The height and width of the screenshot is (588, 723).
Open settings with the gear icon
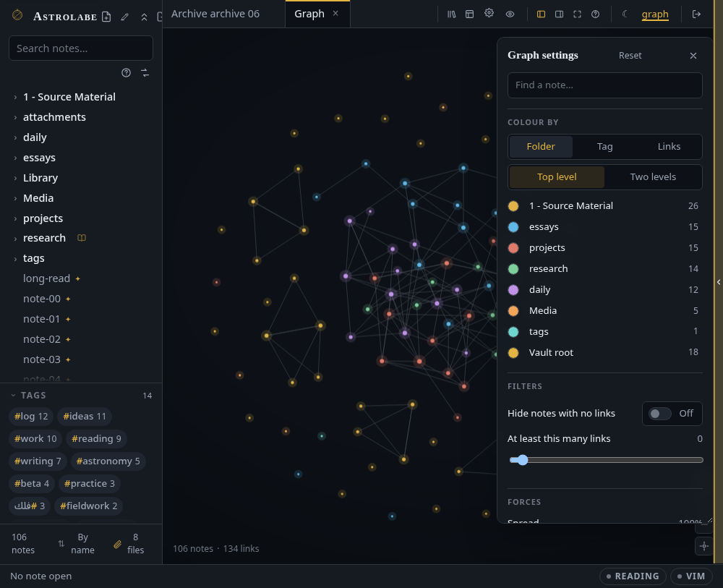click(489, 13)
